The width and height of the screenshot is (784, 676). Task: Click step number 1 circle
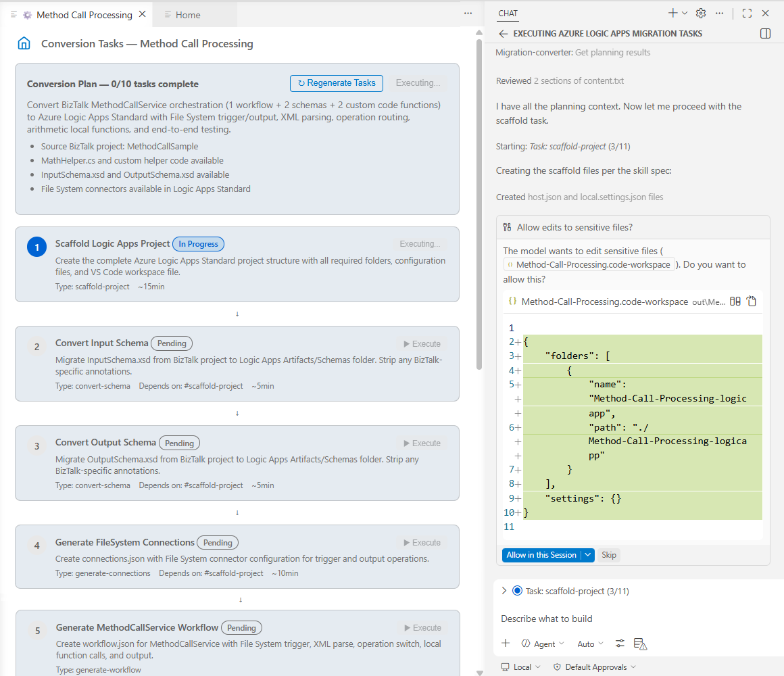pyautogui.click(x=37, y=247)
